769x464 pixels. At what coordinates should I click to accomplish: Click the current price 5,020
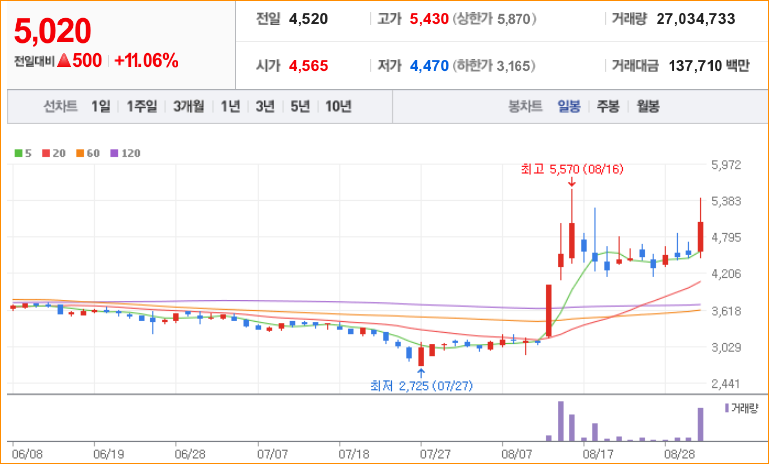pos(52,30)
